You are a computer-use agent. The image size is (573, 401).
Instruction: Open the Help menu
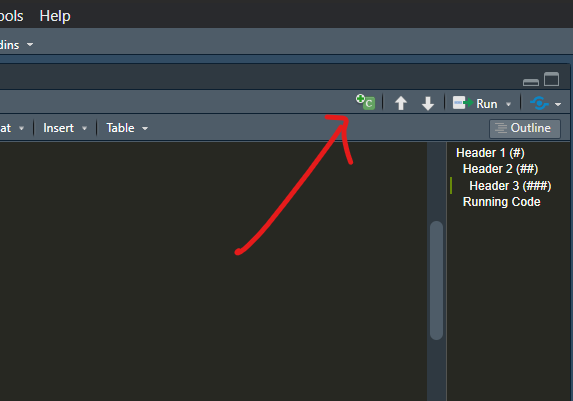pos(55,16)
